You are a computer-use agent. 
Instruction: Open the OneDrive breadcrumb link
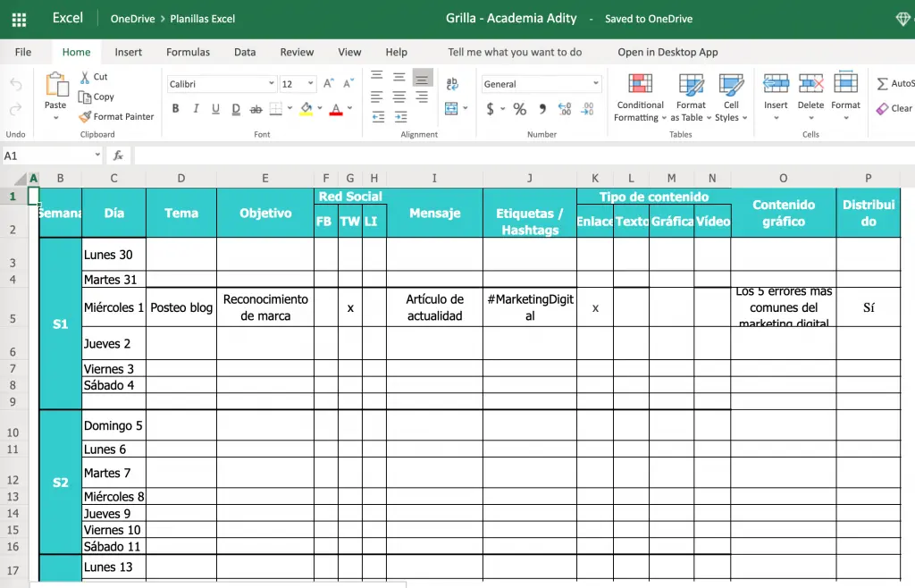pos(132,19)
